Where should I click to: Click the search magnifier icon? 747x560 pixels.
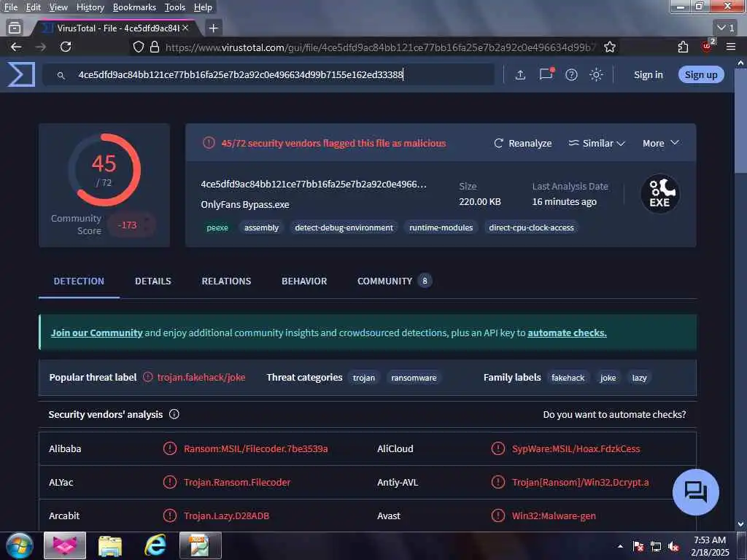[x=61, y=75]
